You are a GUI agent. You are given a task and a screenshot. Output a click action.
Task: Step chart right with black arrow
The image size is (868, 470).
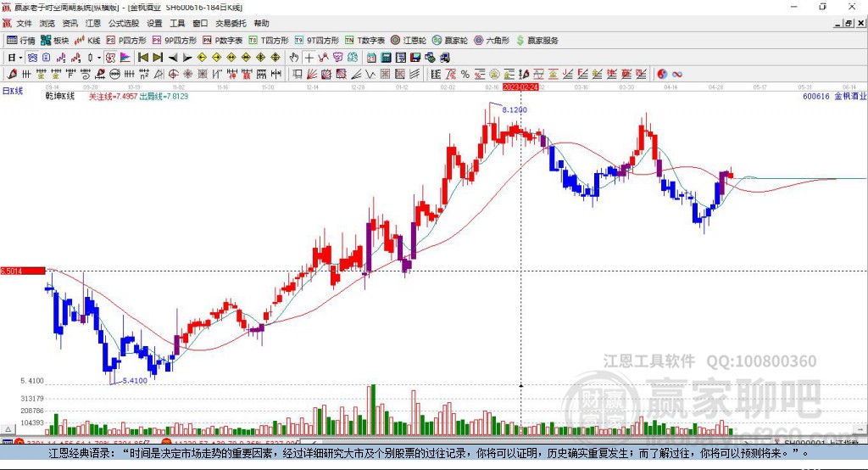click(x=187, y=58)
